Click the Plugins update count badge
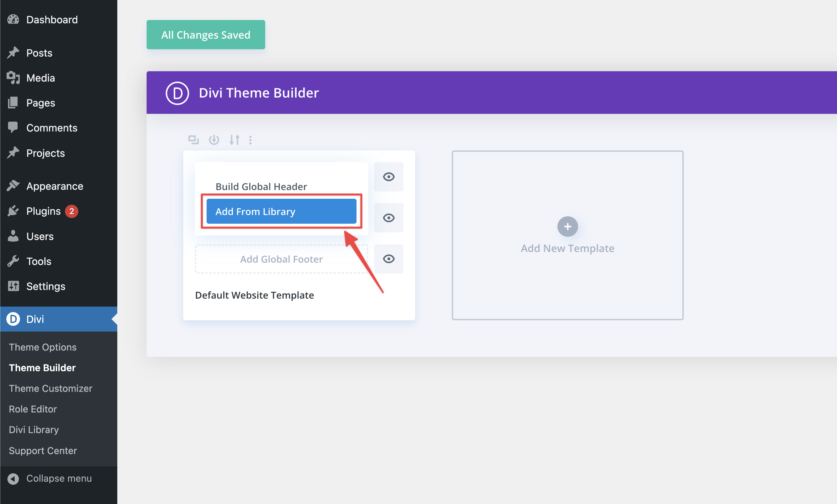Viewport: 837px width, 504px height. click(71, 211)
